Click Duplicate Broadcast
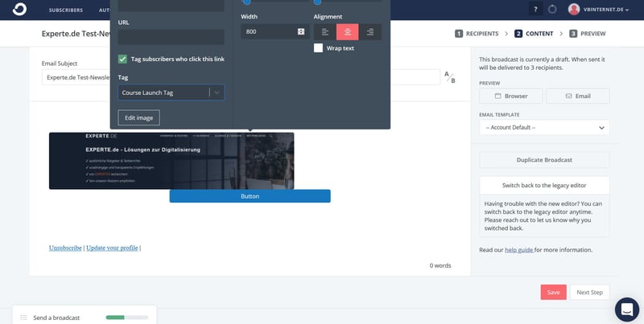 (x=544, y=160)
